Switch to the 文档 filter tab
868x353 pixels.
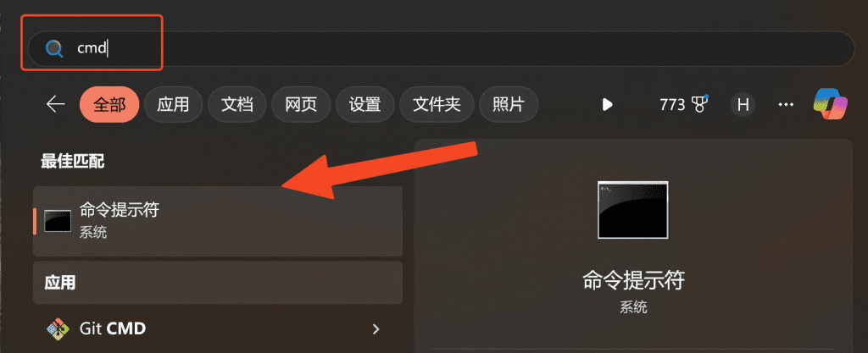click(237, 104)
